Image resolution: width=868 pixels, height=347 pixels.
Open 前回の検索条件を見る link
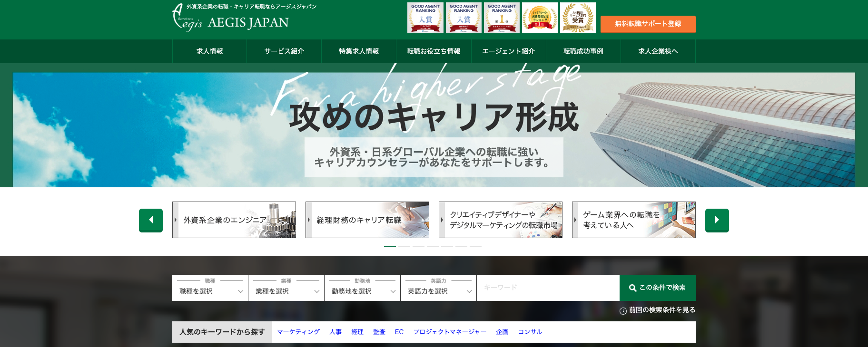tap(662, 310)
